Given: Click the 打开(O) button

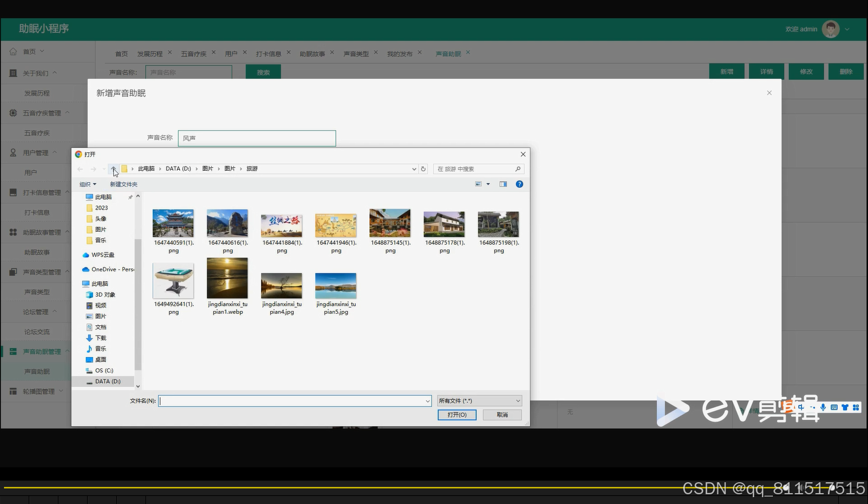Looking at the screenshot, I should coord(457,415).
